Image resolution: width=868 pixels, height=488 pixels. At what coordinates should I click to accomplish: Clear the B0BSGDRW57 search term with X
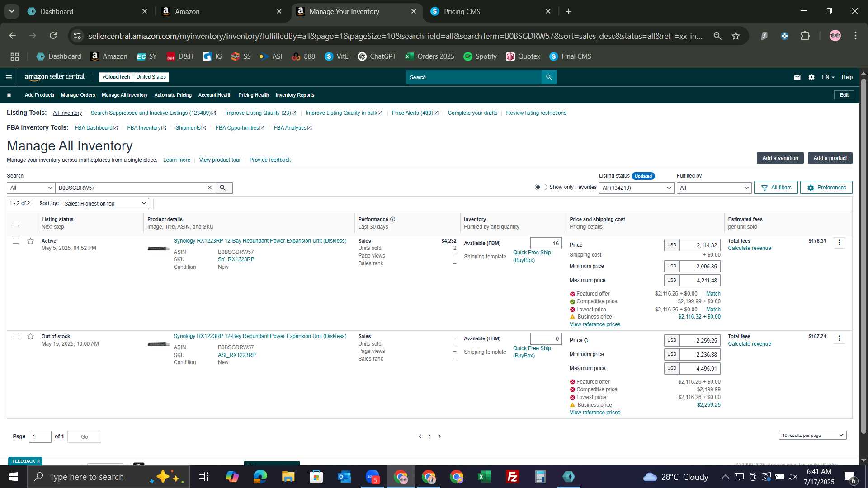(x=210, y=188)
